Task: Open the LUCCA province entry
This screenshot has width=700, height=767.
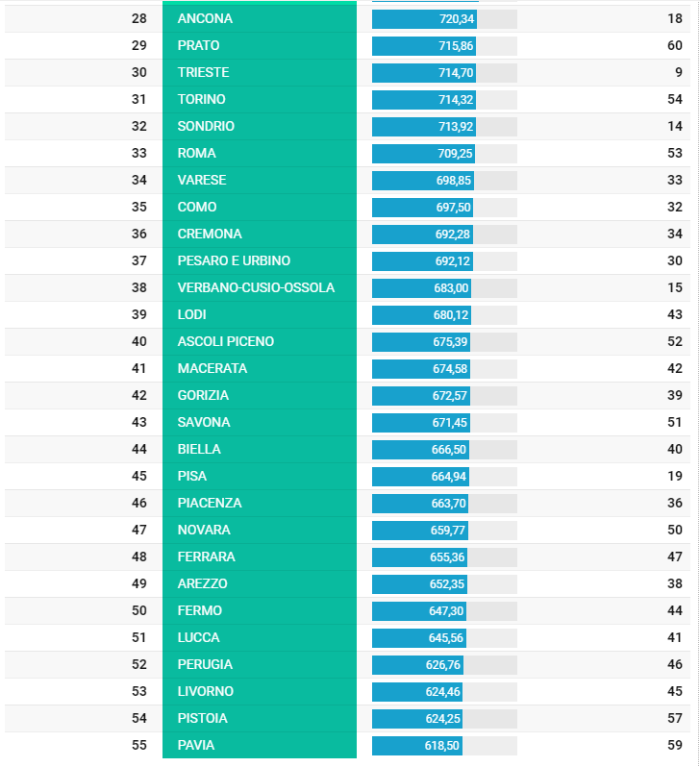Action: (x=260, y=637)
